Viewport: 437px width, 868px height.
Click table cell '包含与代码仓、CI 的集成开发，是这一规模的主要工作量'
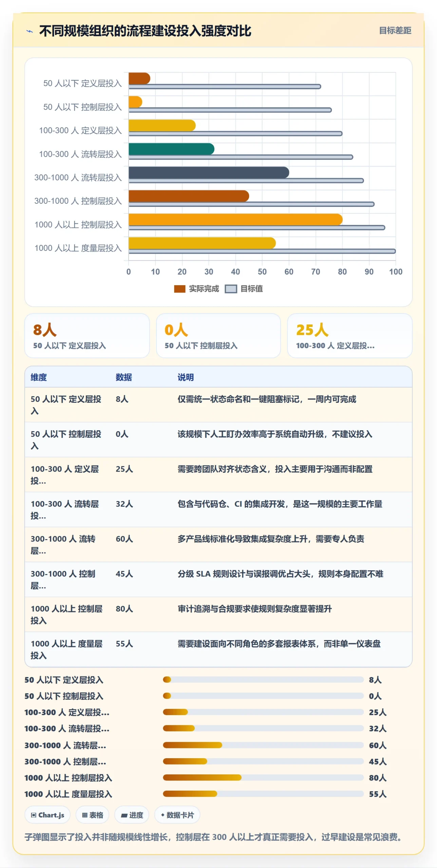pyautogui.click(x=280, y=504)
